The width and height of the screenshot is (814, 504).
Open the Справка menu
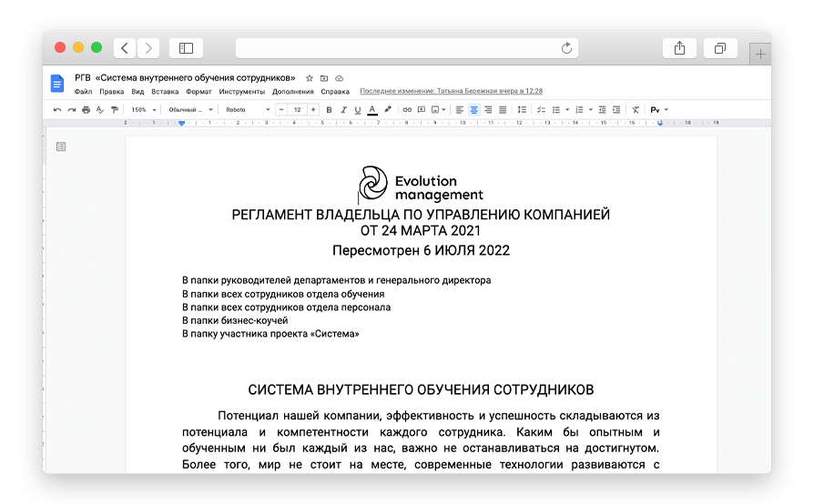tap(335, 92)
